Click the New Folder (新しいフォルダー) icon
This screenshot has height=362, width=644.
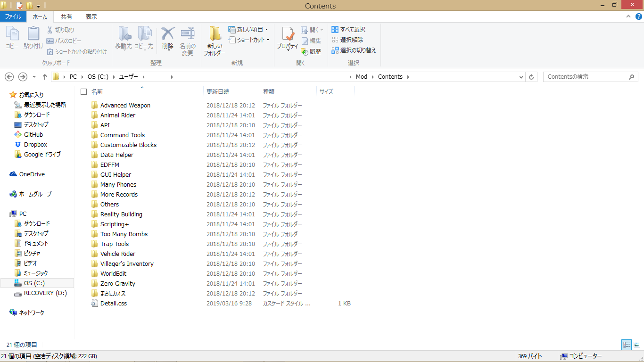(215, 40)
